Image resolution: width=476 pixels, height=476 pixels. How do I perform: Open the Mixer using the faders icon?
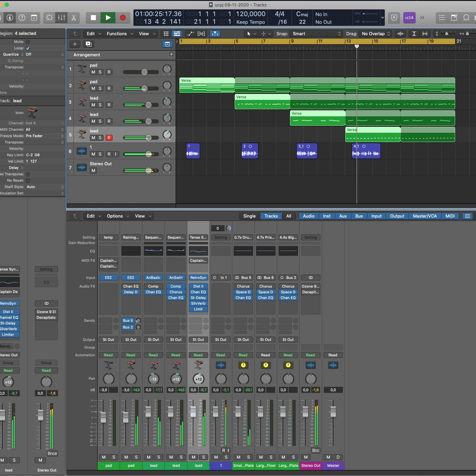[61, 17]
